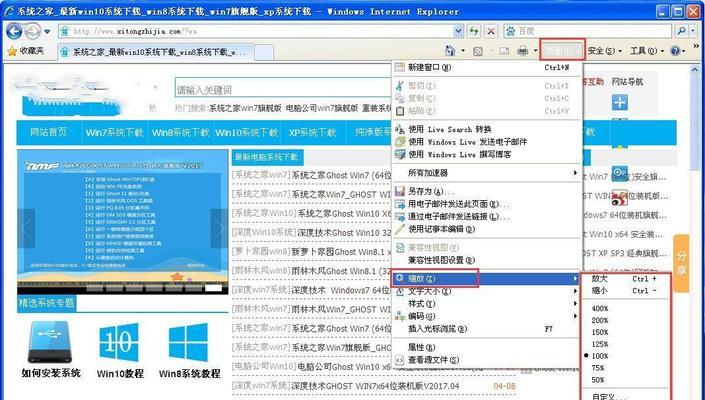Click XP系统下载 nav link
The height and width of the screenshot is (400, 705).
tap(312, 133)
